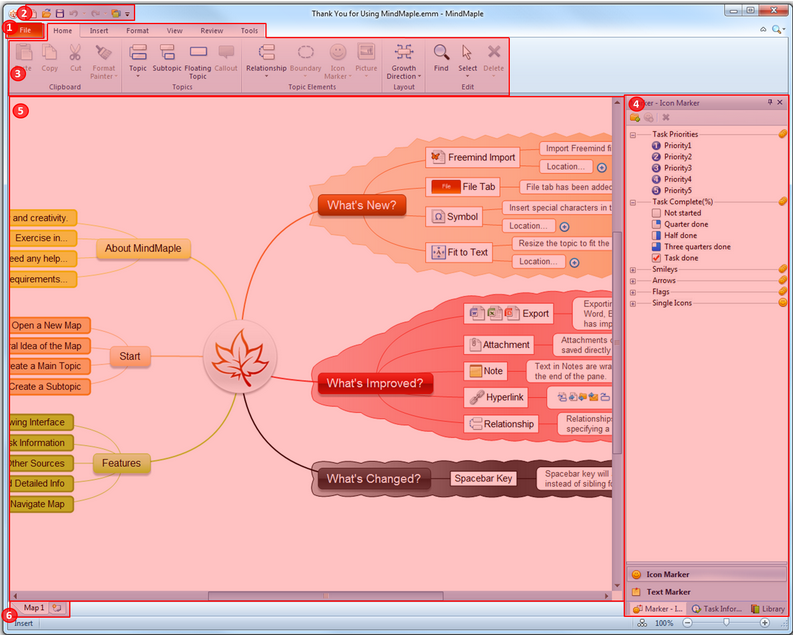Open the Library panel tab
Viewport: 793px width, 635px height.
[767, 609]
